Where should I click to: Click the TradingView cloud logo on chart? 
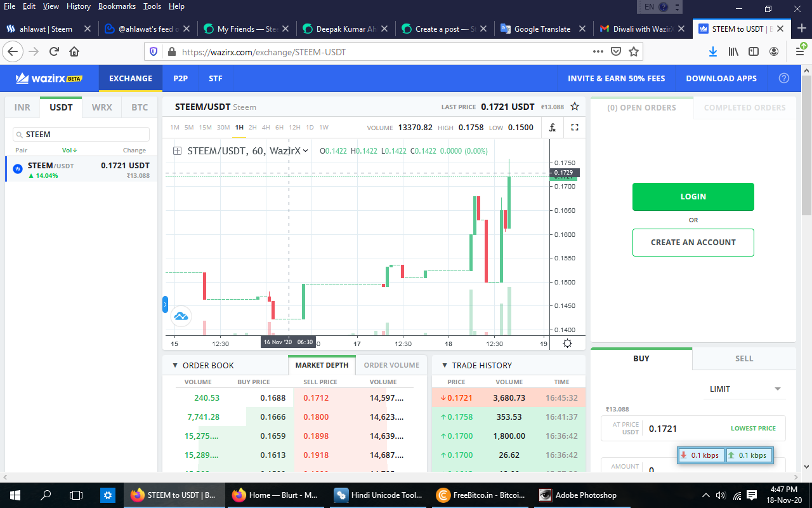tap(181, 316)
